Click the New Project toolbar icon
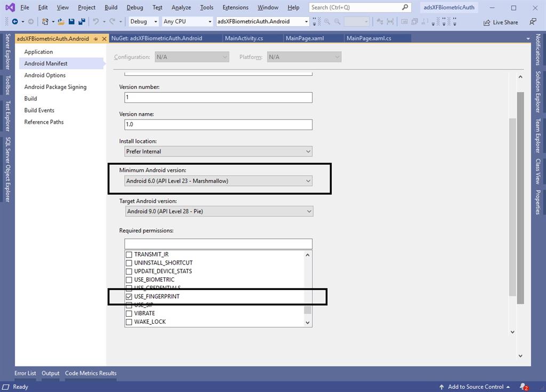 pos(45,22)
